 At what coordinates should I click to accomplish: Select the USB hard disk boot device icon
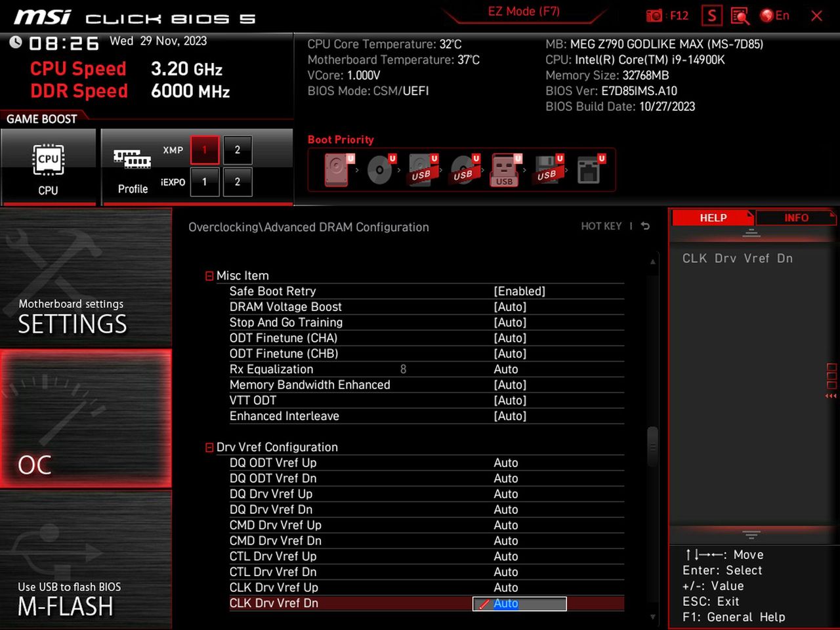coord(422,170)
